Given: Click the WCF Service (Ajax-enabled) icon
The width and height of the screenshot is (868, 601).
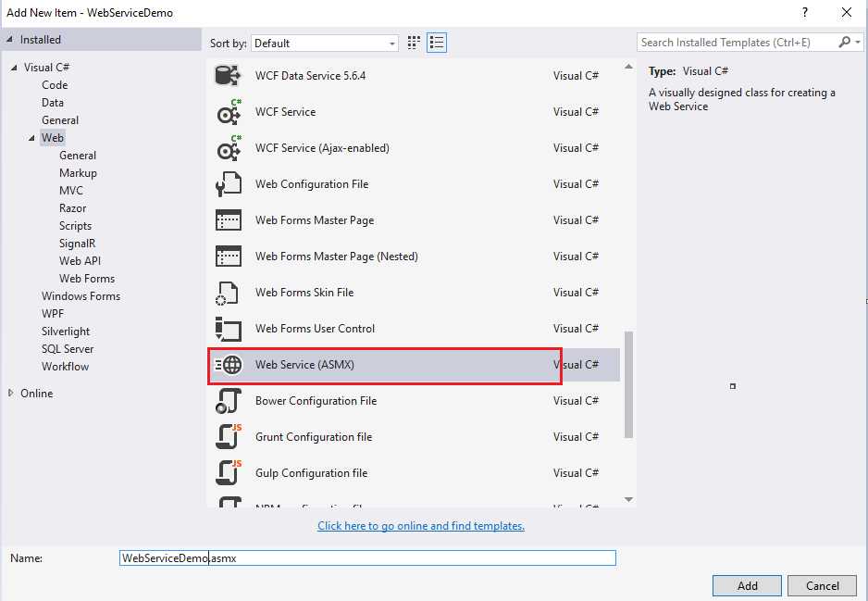Looking at the screenshot, I should pyautogui.click(x=229, y=148).
